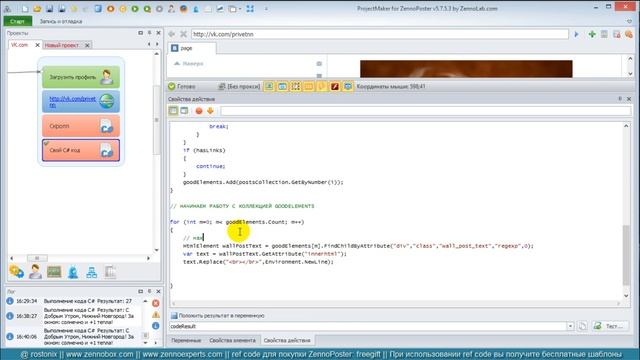
Task: Click the green board icon below canvas
Action: tap(54, 272)
